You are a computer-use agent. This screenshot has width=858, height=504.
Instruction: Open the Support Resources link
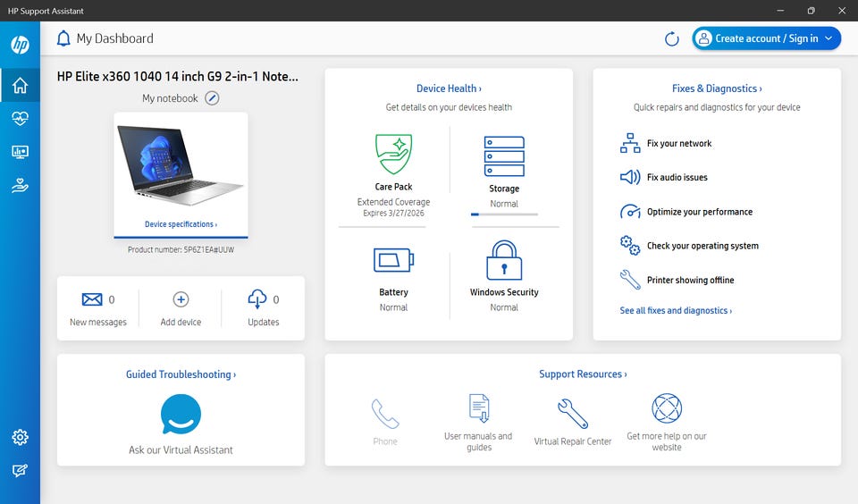coord(583,374)
